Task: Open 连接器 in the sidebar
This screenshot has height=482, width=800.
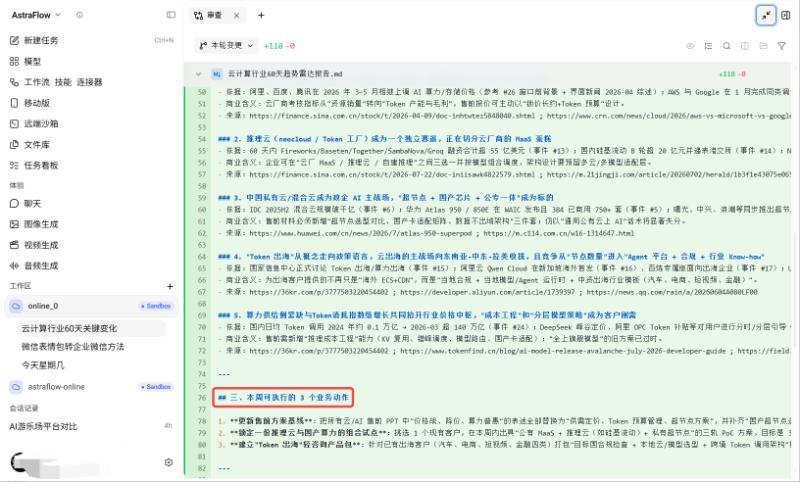Action: click(89, 82)
